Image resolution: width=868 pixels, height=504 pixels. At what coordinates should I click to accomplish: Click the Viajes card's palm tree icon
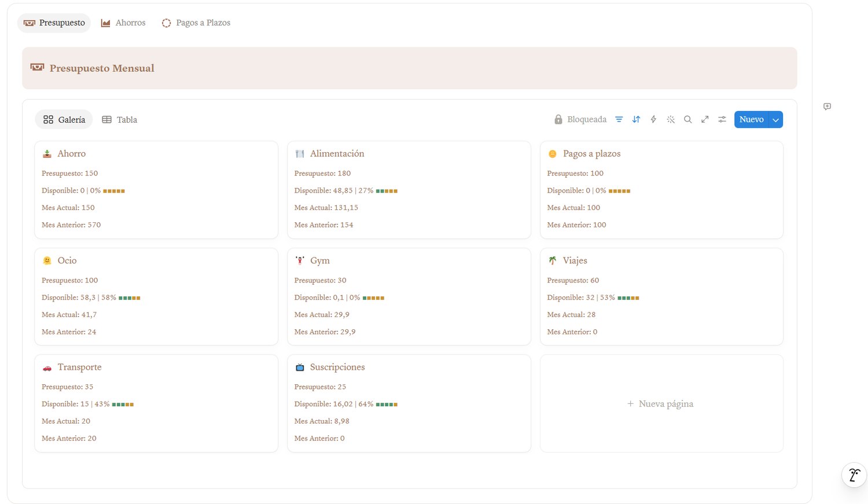(553, 261)
